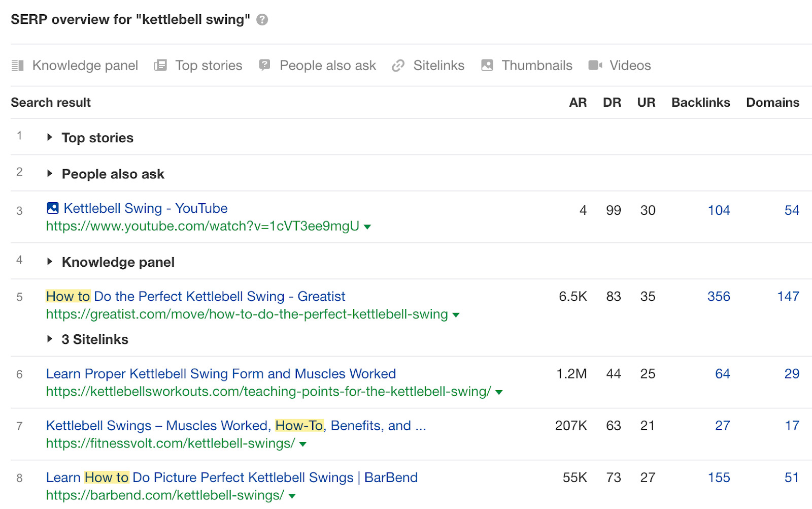The width and height of the screenshot is (812, 509).
Task: Open dropdown next to greatist.com URL
Action: [x=456, y=315]
